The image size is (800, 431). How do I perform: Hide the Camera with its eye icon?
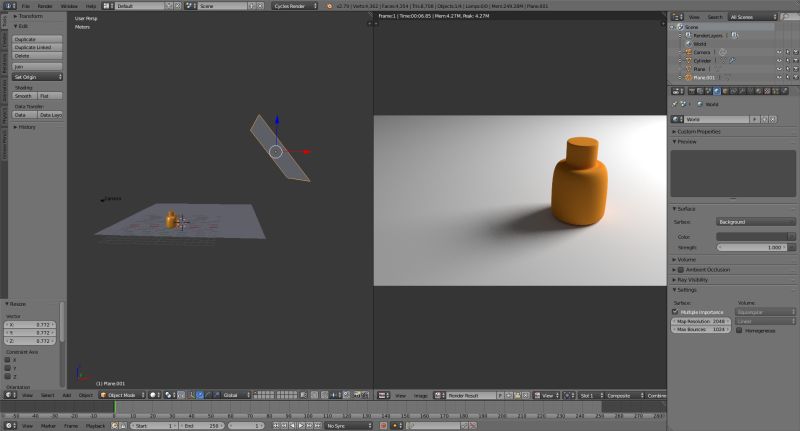click(779, 52)
